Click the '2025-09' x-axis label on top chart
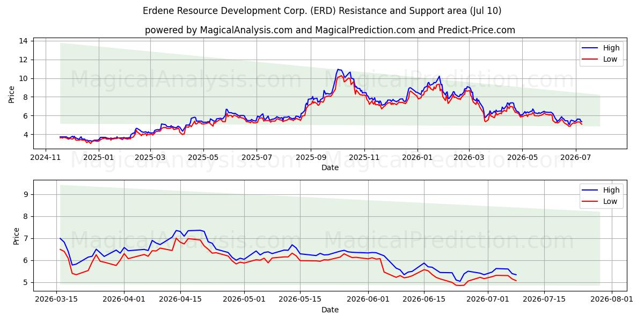 click(311, 158)
